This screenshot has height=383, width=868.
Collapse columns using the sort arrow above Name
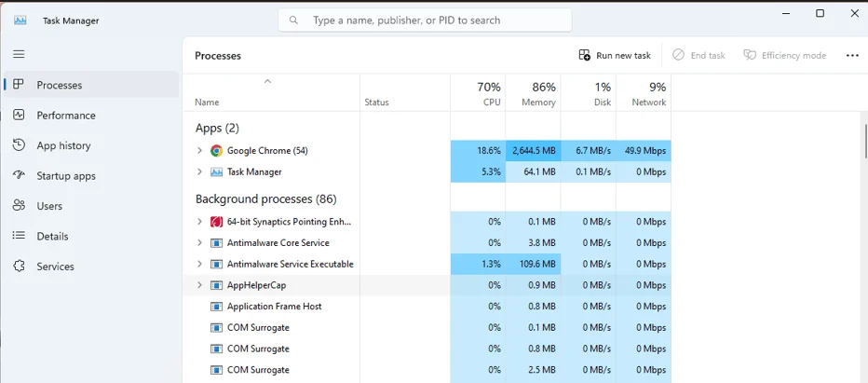click(x=268, y=81)
